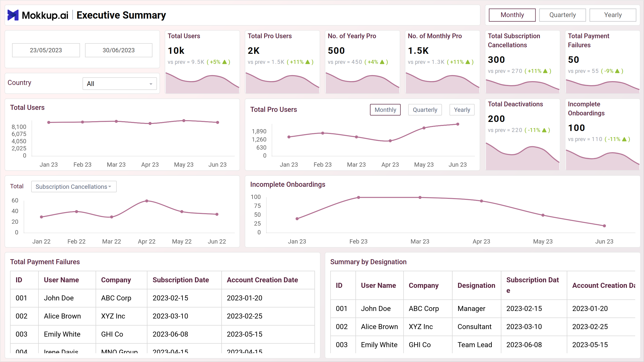Click the No. of Yearly Pro sparkline
Screen dimensions: 644x362
pyautogui.click(x=362, y=83)
